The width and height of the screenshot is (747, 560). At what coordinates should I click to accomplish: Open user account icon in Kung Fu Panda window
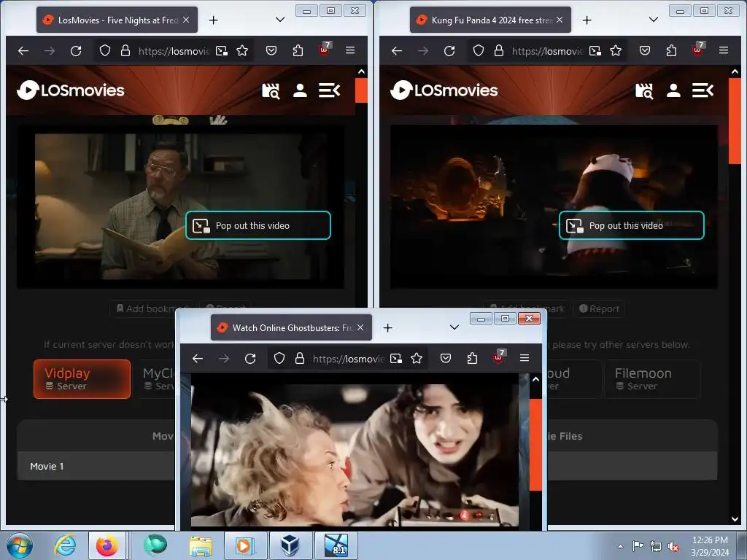[673, 90]
